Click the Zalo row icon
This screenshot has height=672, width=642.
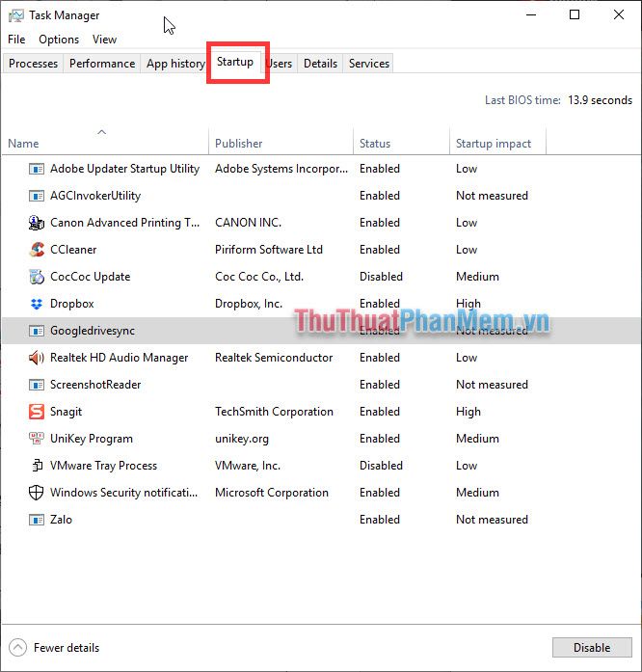point(37,520)
